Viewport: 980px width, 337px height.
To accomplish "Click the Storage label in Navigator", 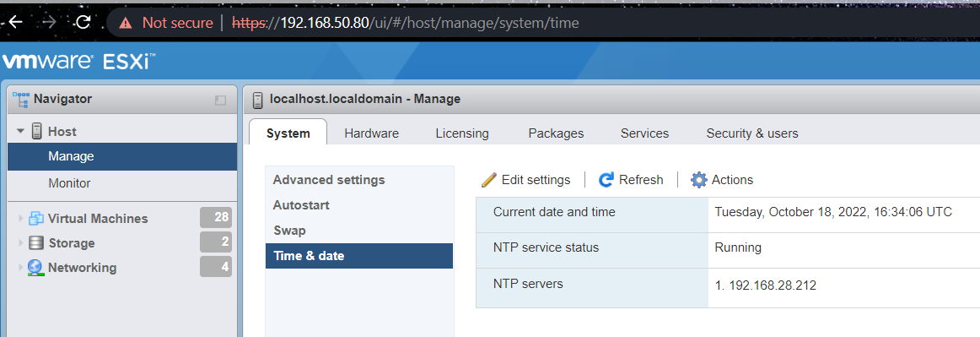I will [71, 243].
